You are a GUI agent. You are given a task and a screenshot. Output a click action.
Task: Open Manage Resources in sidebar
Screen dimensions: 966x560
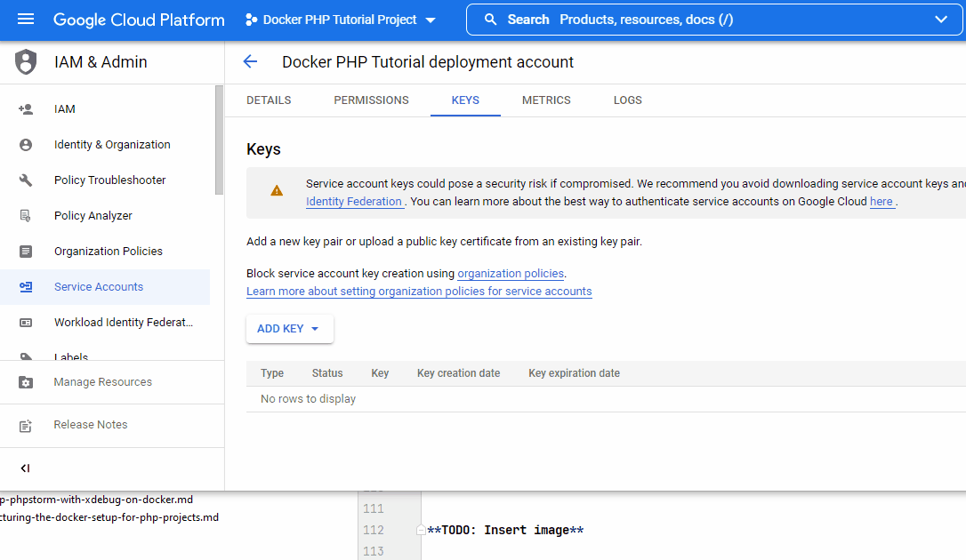[x=103, y=382]
